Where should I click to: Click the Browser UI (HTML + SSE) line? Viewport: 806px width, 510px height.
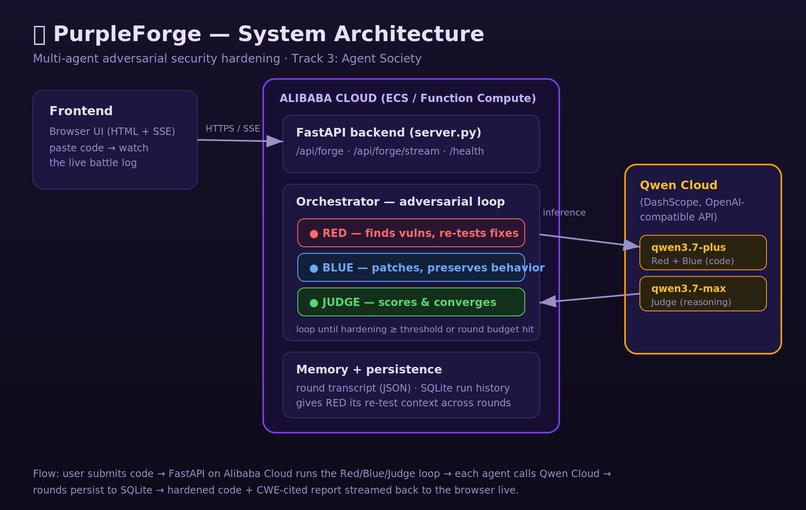[x=112, y=131]
